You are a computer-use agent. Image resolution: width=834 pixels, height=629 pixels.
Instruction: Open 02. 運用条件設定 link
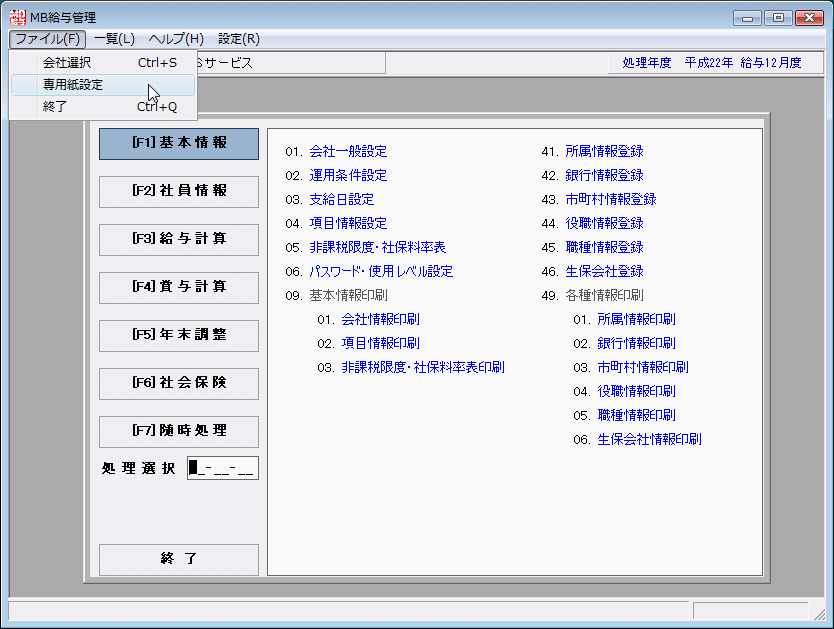tap(348, 175)
